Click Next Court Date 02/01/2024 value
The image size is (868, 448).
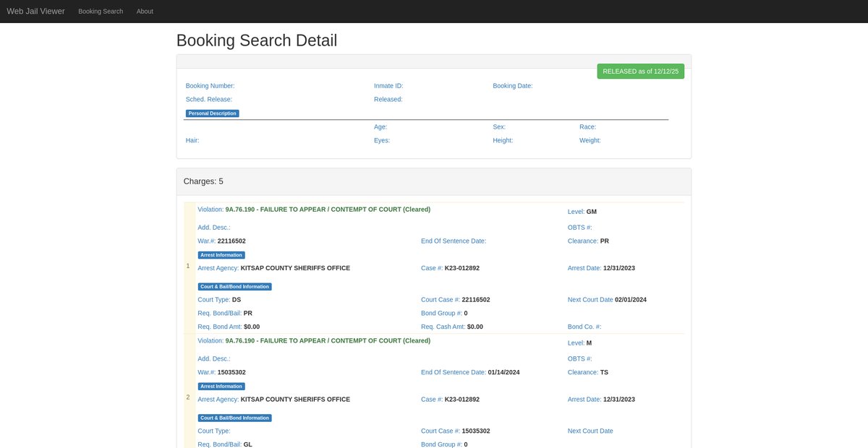[630, 300]
